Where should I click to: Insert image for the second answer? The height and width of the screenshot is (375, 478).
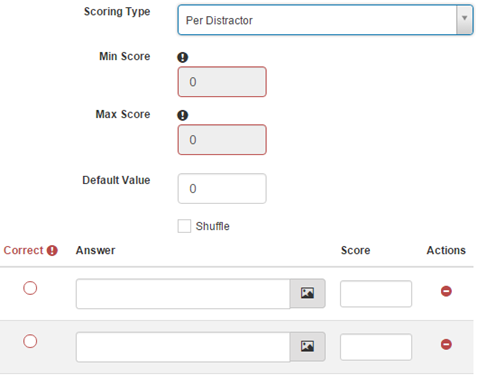(x=307, y=346)
